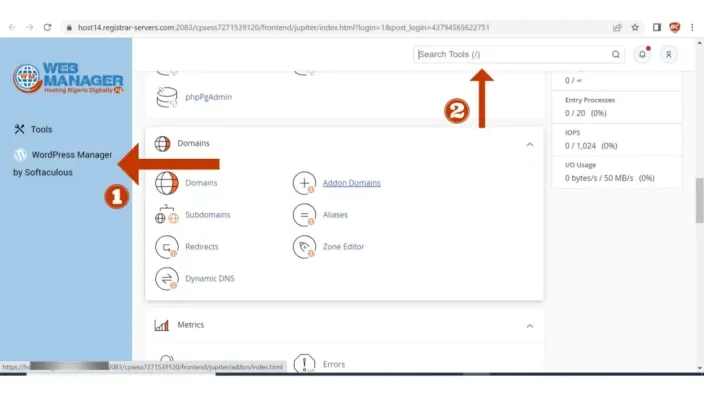Click the '0 bytes/s / 50 MB/s' value
704x396 pixels.
[599, 178]
